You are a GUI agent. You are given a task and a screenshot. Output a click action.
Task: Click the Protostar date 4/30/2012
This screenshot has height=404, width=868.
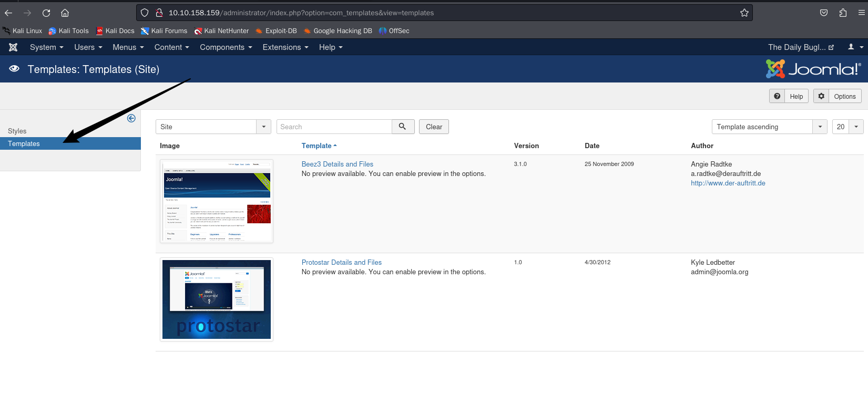598,262
